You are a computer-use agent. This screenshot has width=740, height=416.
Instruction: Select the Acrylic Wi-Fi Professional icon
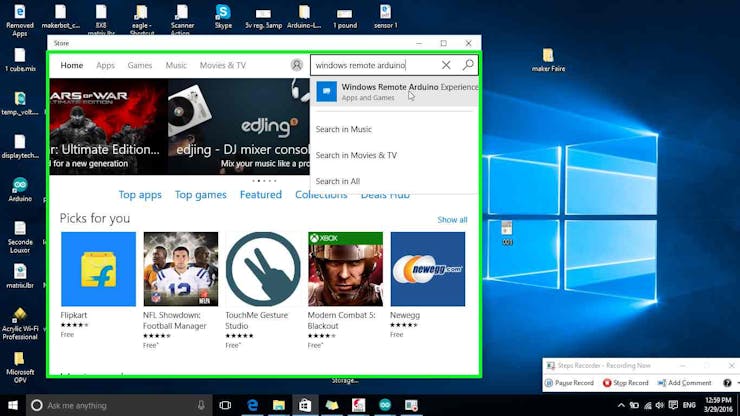(x=20, y=324)
